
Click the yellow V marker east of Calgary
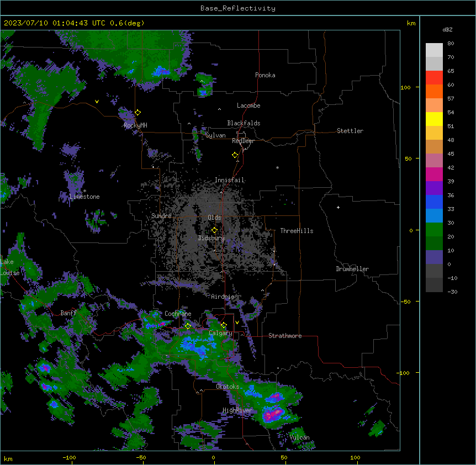pyautogui.click(x=237, y=323)
